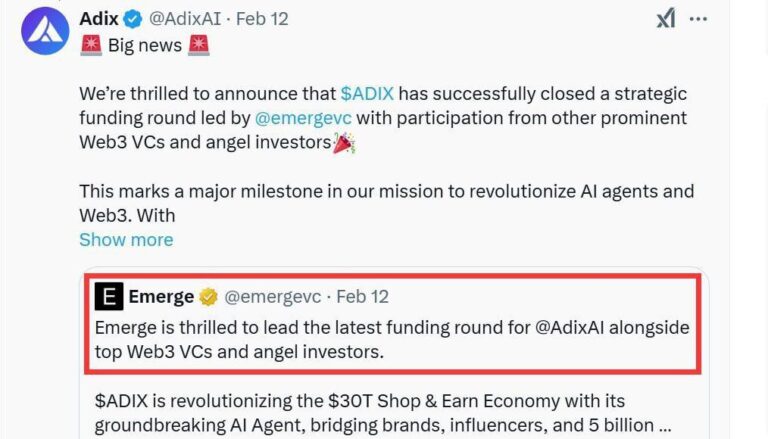Open the Emerge display name
This screenshot has height=439, width=768.
coord(161,297)
